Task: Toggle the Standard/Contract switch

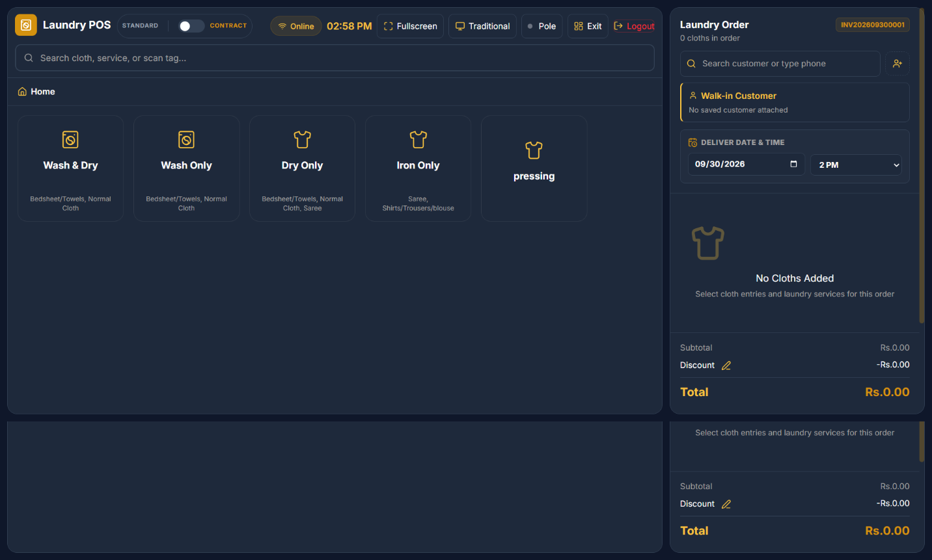Action: (191, 26)
